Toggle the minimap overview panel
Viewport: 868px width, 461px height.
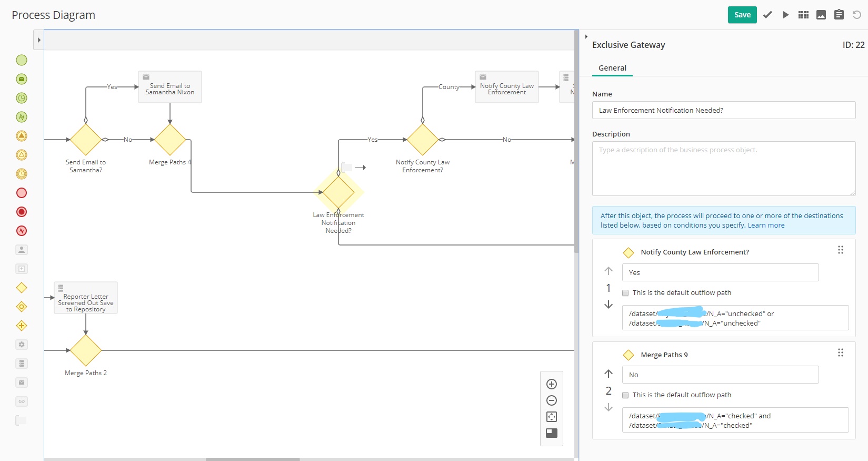552,433
